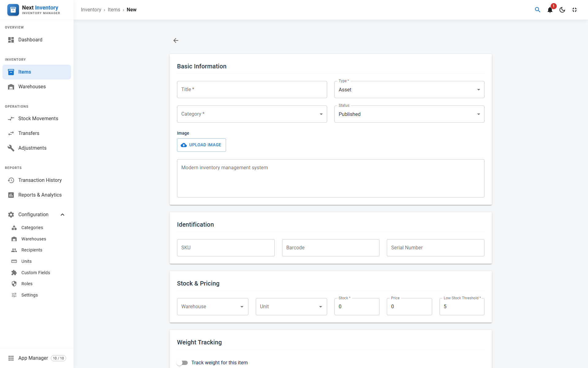The image size is (588, 368).
Task: Click the Upload Image button
Action: click(x=201, y=145)
